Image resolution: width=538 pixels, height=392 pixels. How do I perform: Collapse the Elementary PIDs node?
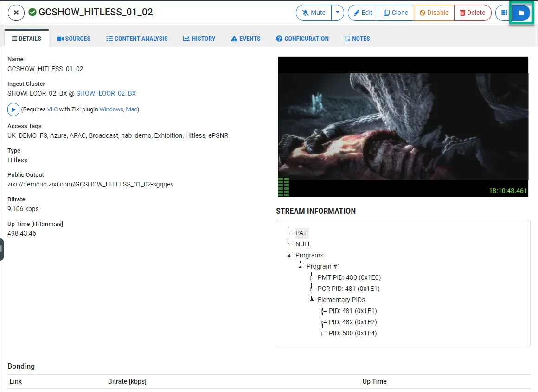[311, 300]
